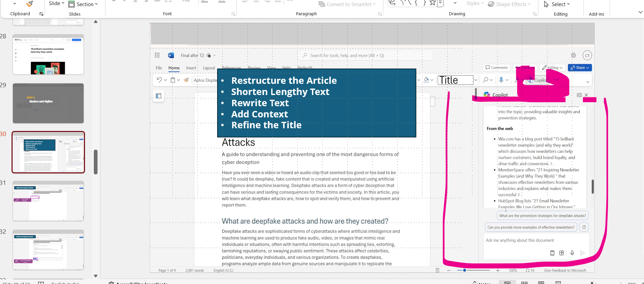The height and width of the screenshot is (284, 644).
Task: Click the three-dot More options in Word toolbar
Action: point(556,80)
